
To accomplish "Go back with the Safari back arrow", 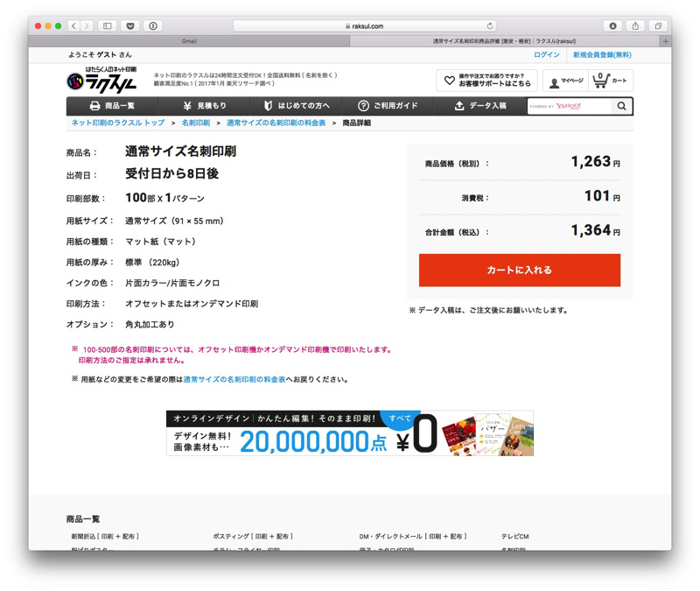I will pyautogui.click(x=74, y=26).
